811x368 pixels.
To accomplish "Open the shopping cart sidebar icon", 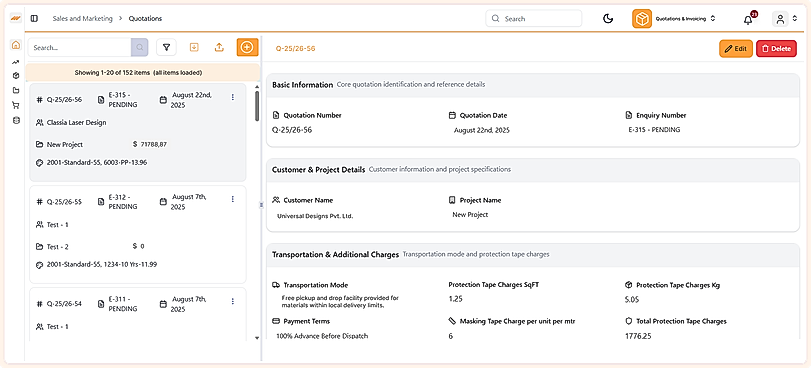I will pos(16,105).
